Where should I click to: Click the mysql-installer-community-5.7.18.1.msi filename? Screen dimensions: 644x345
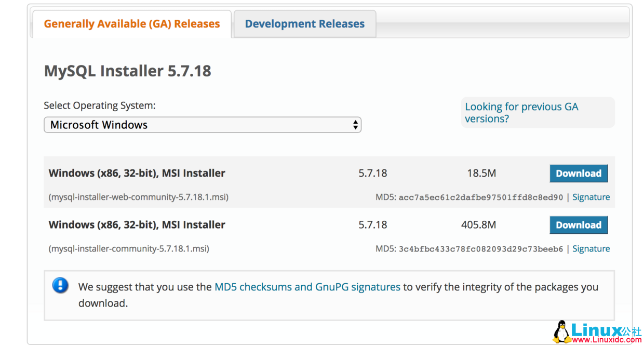129,248
